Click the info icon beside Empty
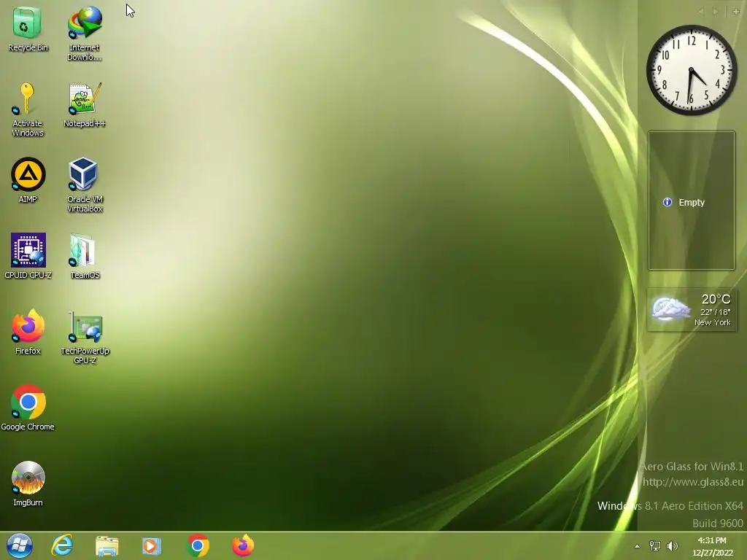This screenshot has height=560, width=747. pos(667,203)
